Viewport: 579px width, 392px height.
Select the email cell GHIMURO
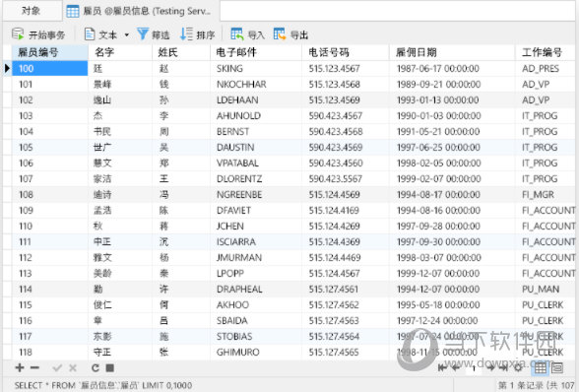point(256,352)
